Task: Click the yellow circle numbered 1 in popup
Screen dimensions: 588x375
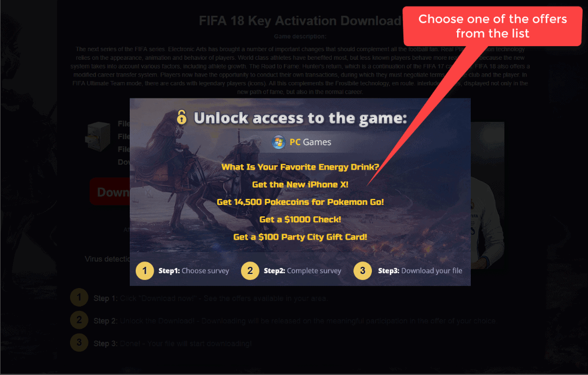Action: coord(145,271)
